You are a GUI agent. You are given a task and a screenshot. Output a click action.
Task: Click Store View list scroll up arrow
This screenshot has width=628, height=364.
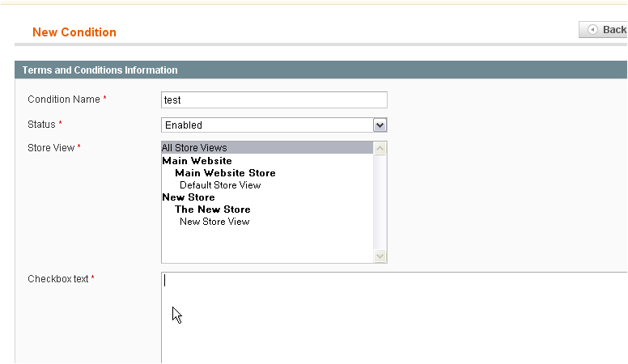[x=380, y=148]
